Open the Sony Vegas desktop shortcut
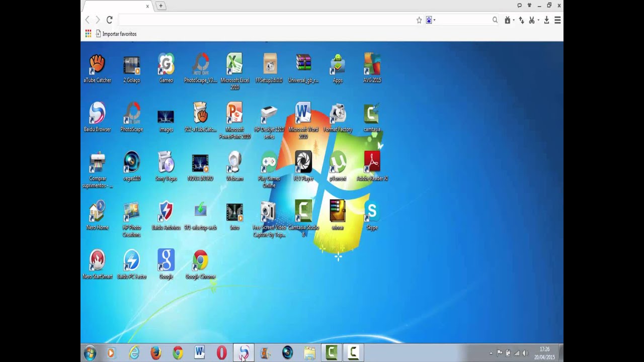Image resolution: width=644 pixels, height=362 pixels. coord(166,166)
